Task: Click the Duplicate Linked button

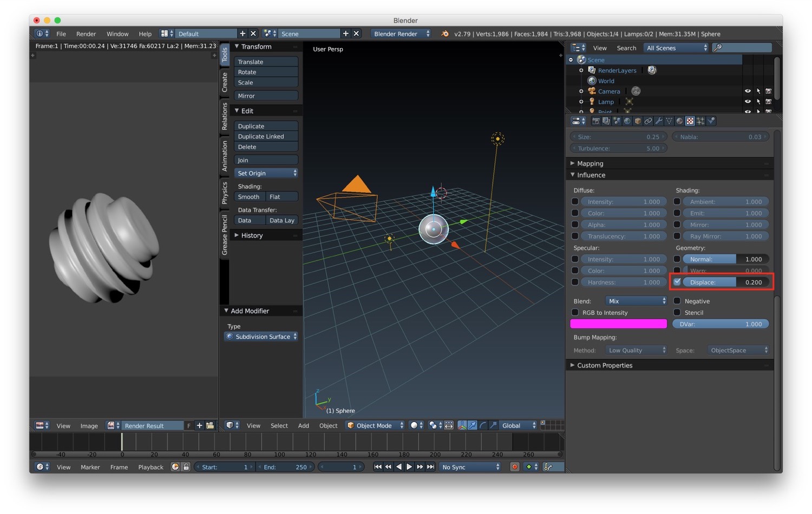Action: click(x=266, y=136)
